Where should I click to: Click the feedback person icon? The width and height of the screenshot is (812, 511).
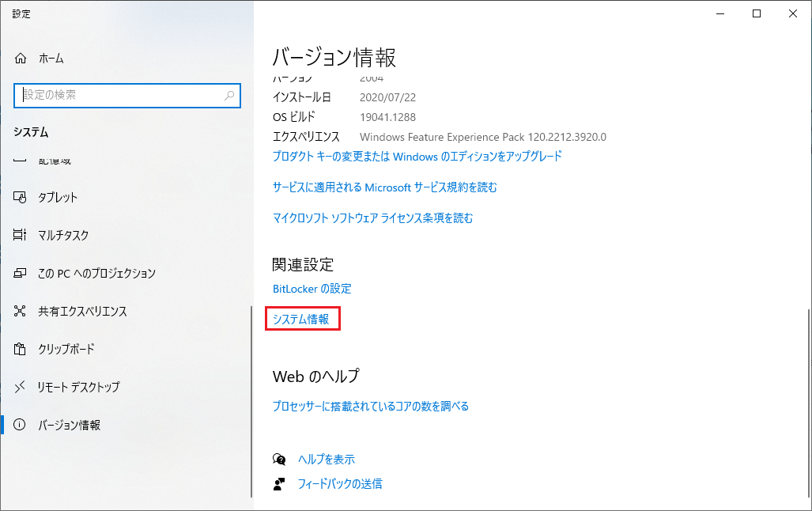278,484
